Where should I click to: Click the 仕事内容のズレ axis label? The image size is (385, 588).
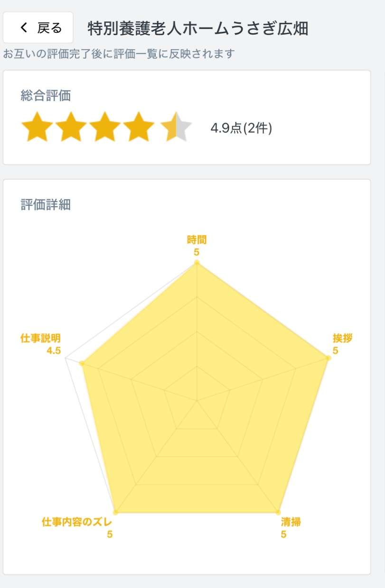coord(77,522)
